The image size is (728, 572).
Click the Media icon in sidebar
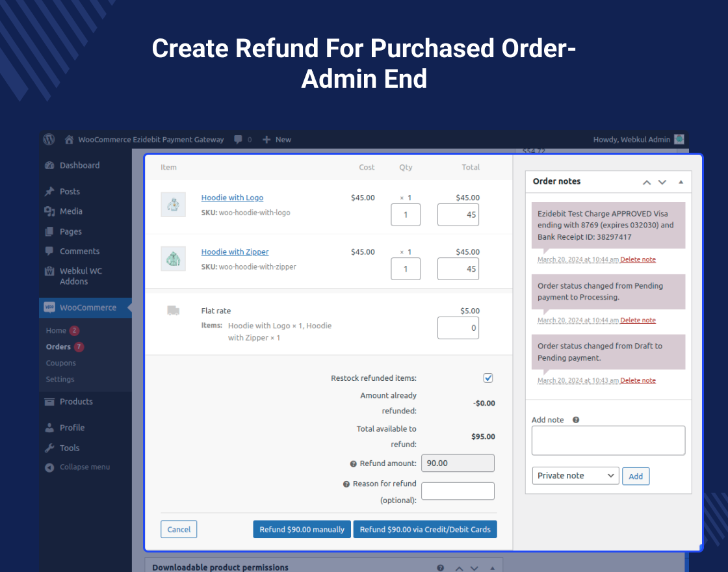coord(49,211)
